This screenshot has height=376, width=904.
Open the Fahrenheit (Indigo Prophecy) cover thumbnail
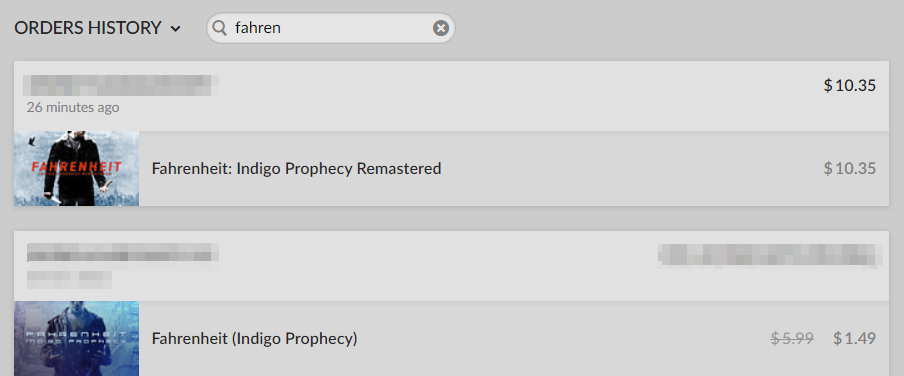coord(77,339)
